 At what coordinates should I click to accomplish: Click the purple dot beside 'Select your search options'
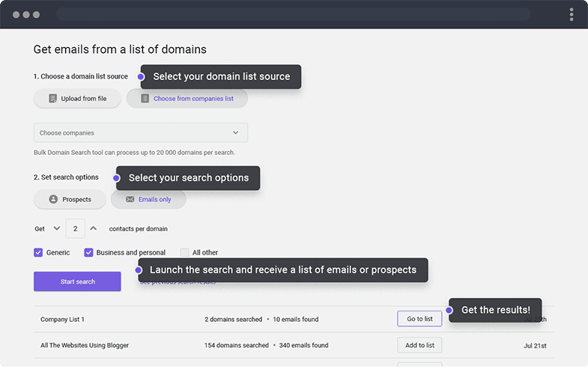(116, 178)
